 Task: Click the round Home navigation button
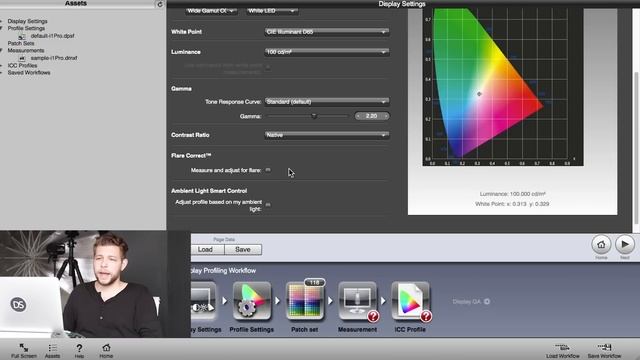coord(601,244)
